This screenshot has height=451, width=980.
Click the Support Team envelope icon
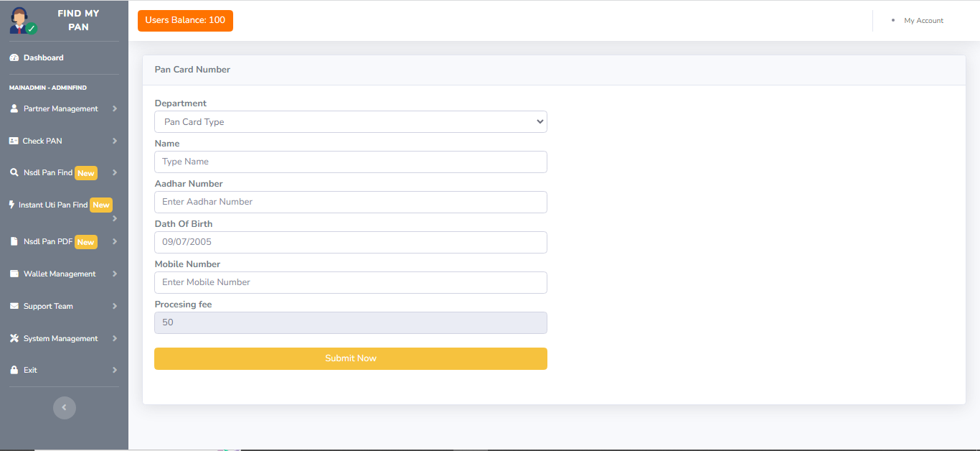click(x=14, y=306)
